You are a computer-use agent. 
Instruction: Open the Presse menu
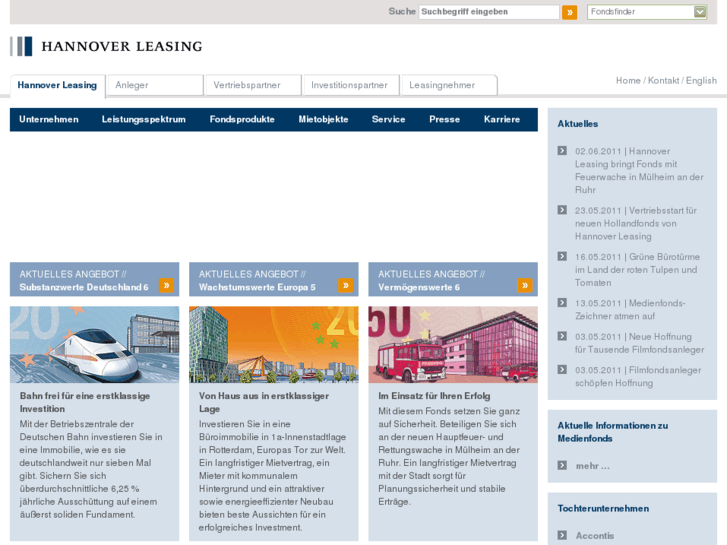444,120
